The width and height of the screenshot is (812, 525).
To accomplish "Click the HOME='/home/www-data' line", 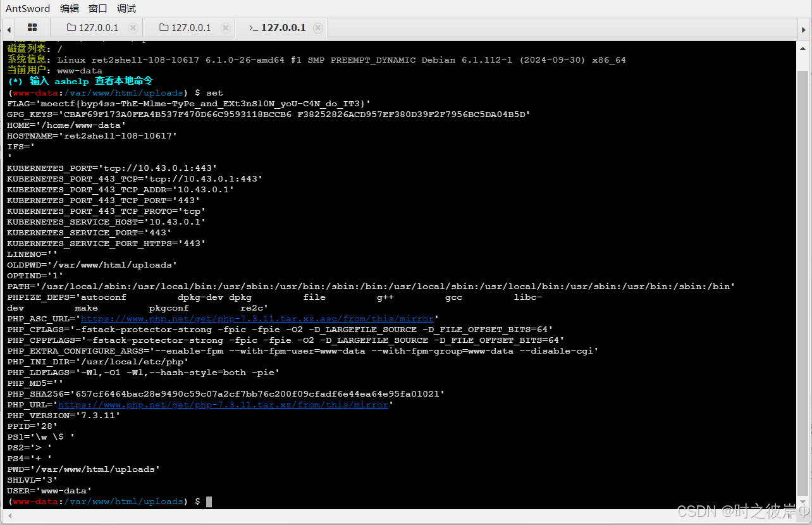I will point(66,125).
